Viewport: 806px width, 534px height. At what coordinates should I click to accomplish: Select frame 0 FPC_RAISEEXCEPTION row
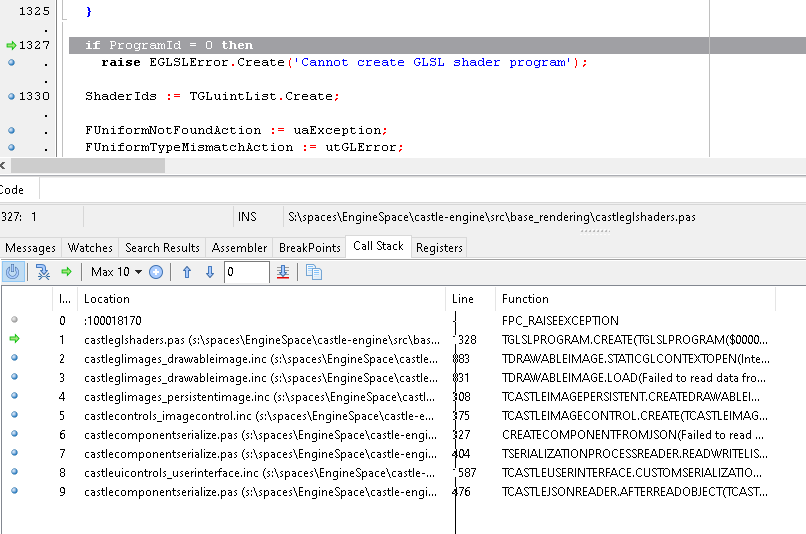point(389,321)
